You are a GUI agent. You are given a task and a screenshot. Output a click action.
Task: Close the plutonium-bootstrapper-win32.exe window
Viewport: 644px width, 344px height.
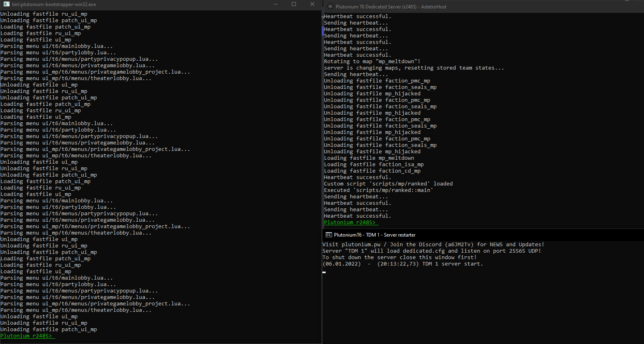coord(312,4)
